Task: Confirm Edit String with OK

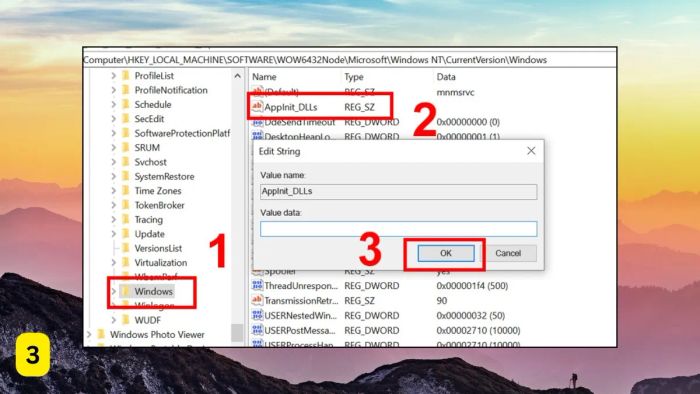Action: click(446, 253)
